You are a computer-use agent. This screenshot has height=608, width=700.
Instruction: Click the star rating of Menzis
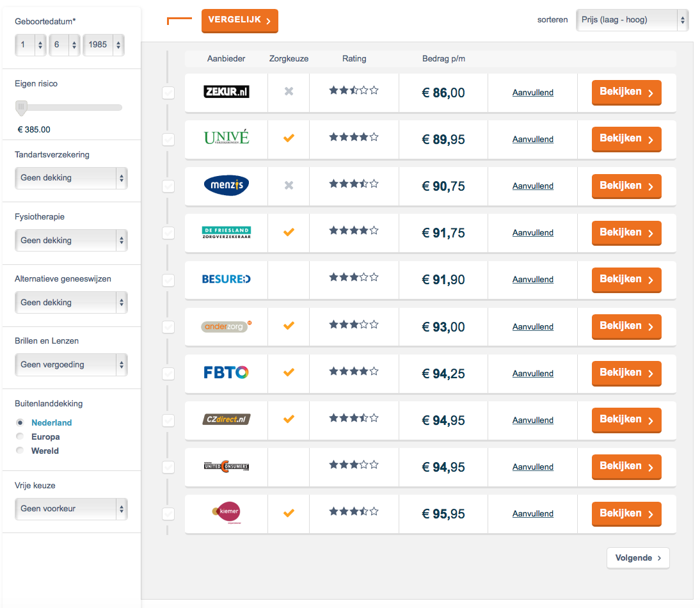pos(354,184)
